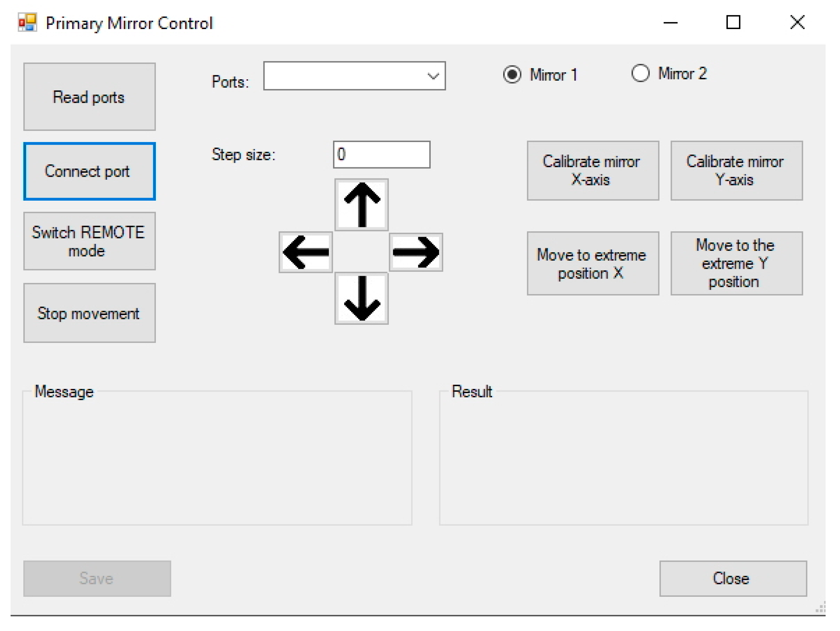Click the Read ports button
This screenshot has height=631, width=840.
coord(89,97)
